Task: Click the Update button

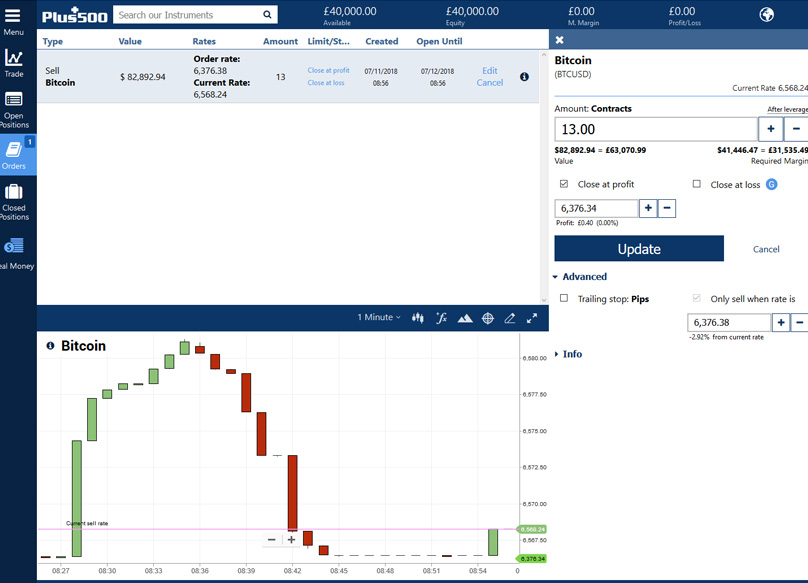Action: click(639, 249)
